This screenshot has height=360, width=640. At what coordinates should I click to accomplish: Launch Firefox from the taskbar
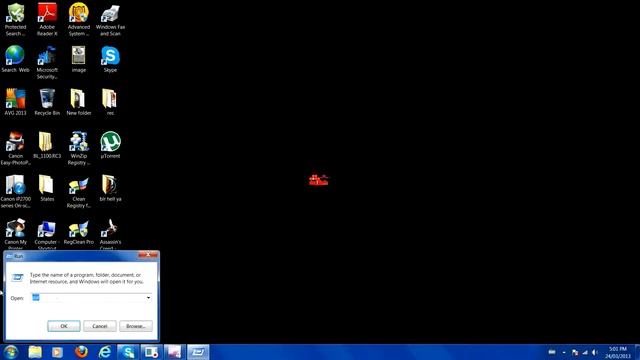tap(81, 352)
